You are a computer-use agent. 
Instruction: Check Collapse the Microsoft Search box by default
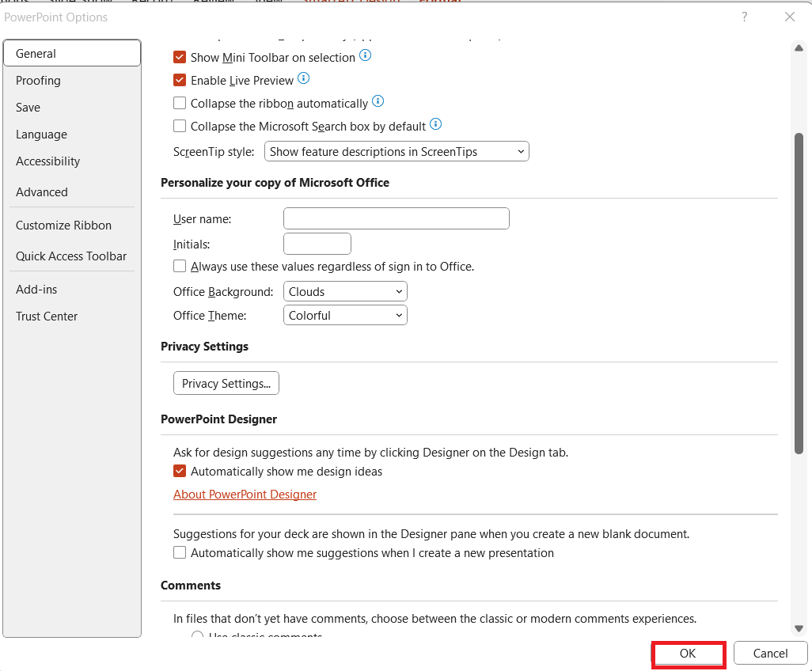(180, 126)
